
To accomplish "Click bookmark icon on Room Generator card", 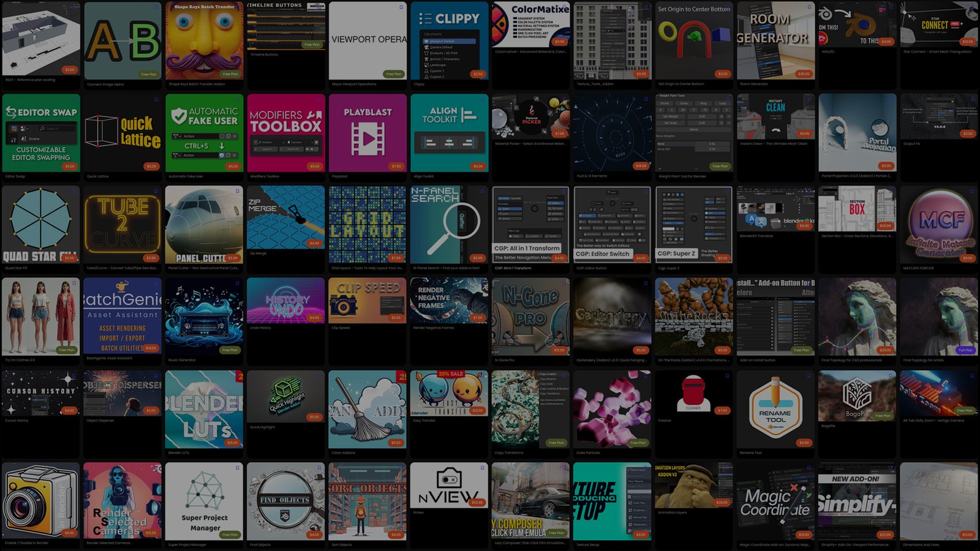I will pos(809,7).
